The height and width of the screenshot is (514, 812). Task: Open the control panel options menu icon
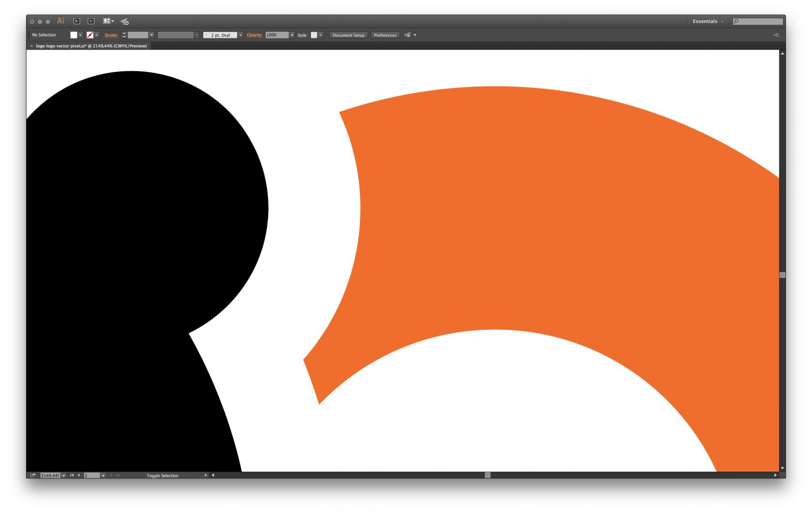pyautogui.click(x=776, y=35)
